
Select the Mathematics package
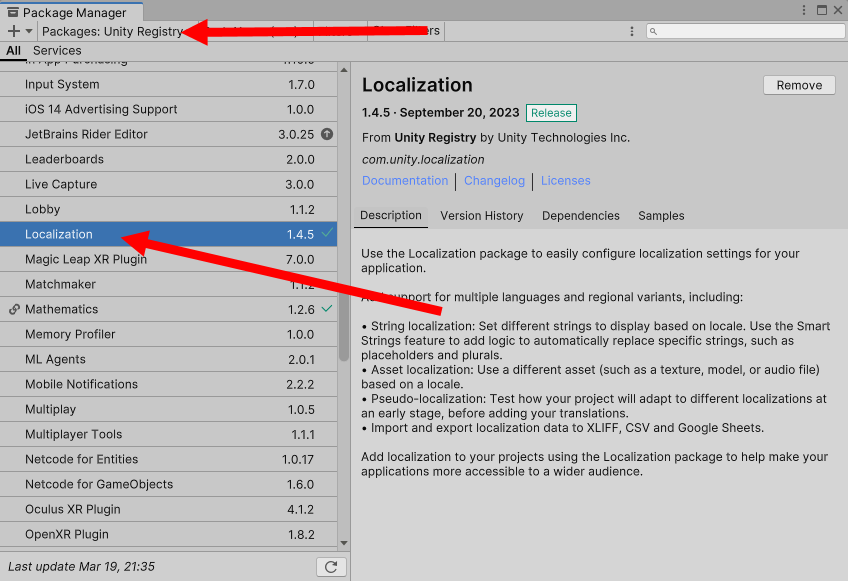coord(168,309)
